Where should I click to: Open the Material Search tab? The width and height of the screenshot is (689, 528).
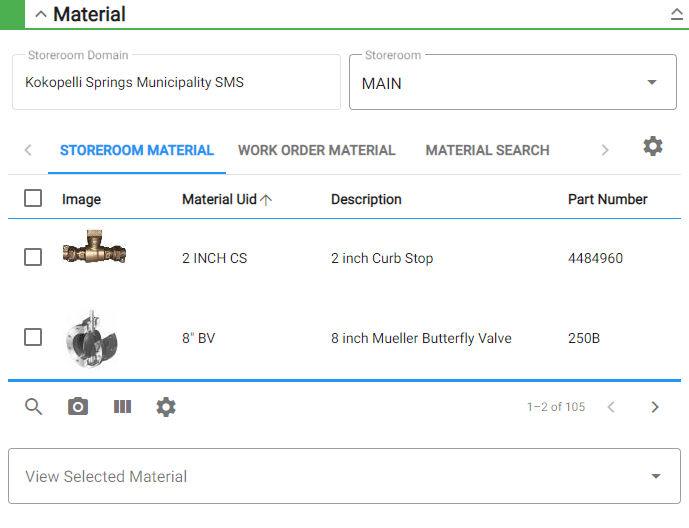487,151
